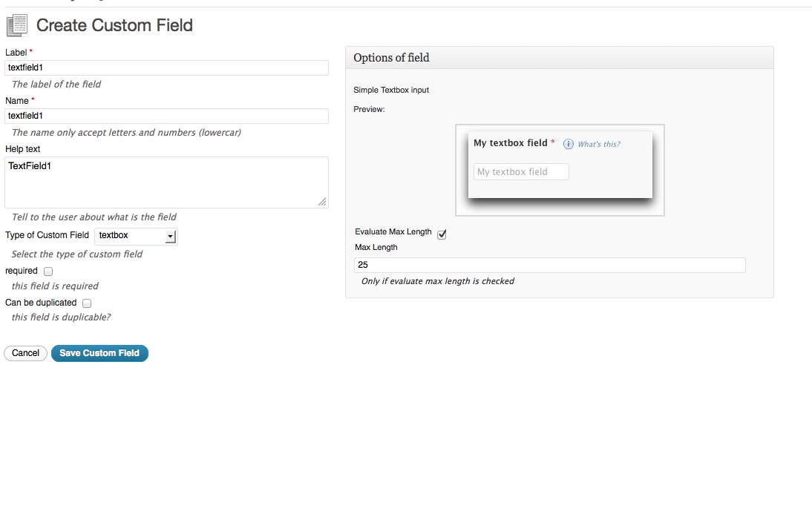Screen dimensions: 812x517
Task: Open the Type of Custom Field dropdown
Action: 136,236
